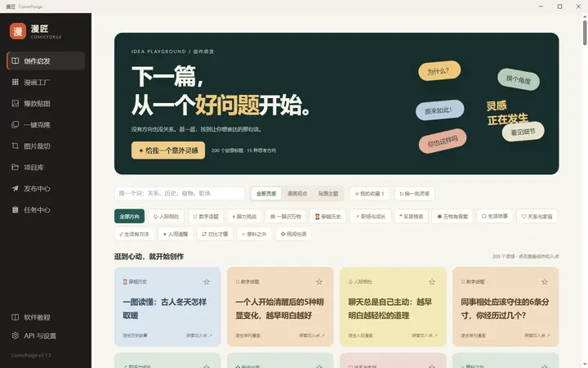Open the 聊天总是自己主动 card title
This screenshot has height=368, width=588.
pyautogui.click(x=390, y=308)
